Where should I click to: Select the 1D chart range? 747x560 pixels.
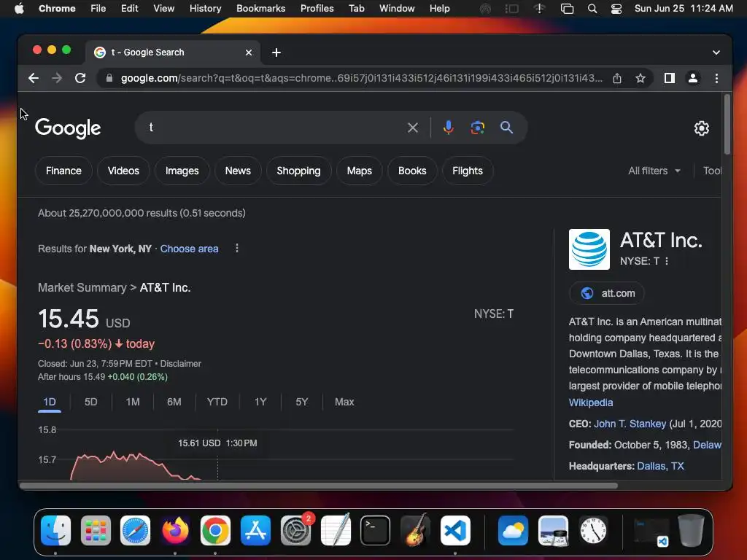tap(50, 402)
